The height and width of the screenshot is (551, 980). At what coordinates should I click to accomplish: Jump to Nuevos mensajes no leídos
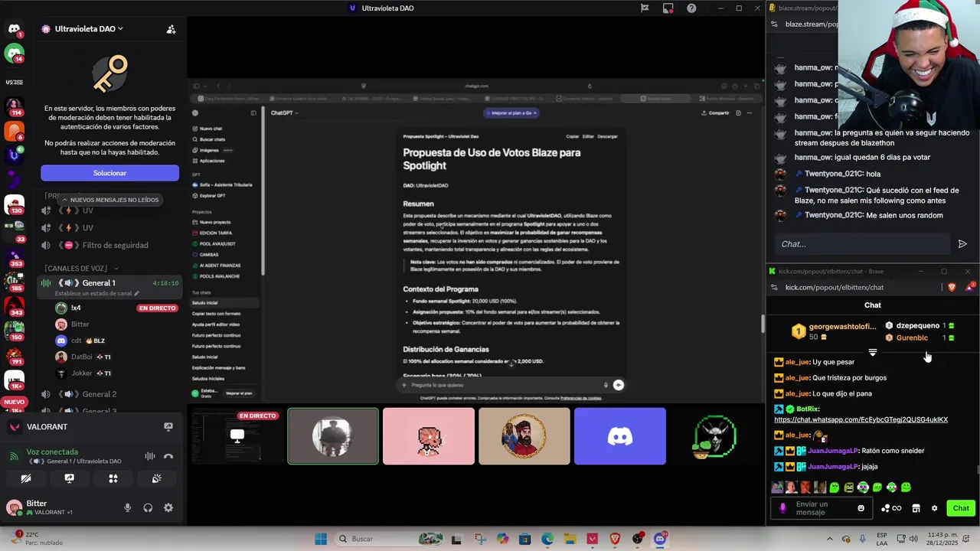click(109, 200)
